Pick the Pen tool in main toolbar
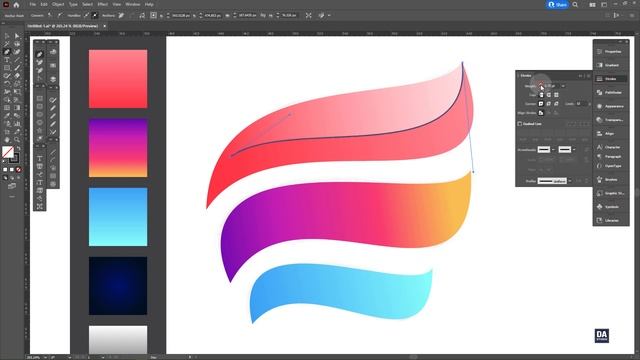 click(7, 52)
